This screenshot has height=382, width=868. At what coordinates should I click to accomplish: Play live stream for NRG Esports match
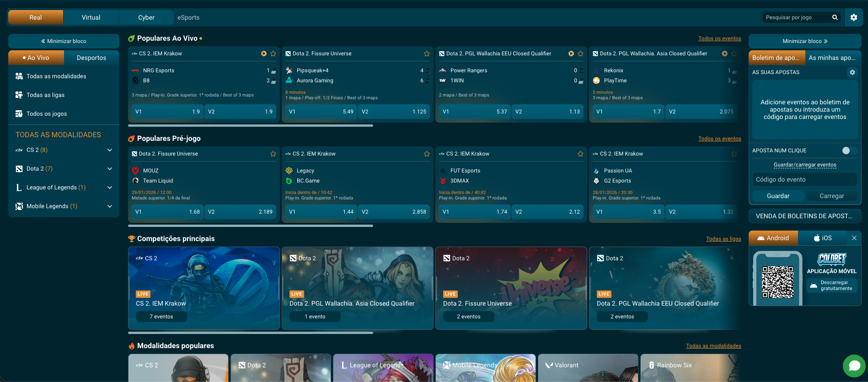pyautogui.click(x=264, y=54)
